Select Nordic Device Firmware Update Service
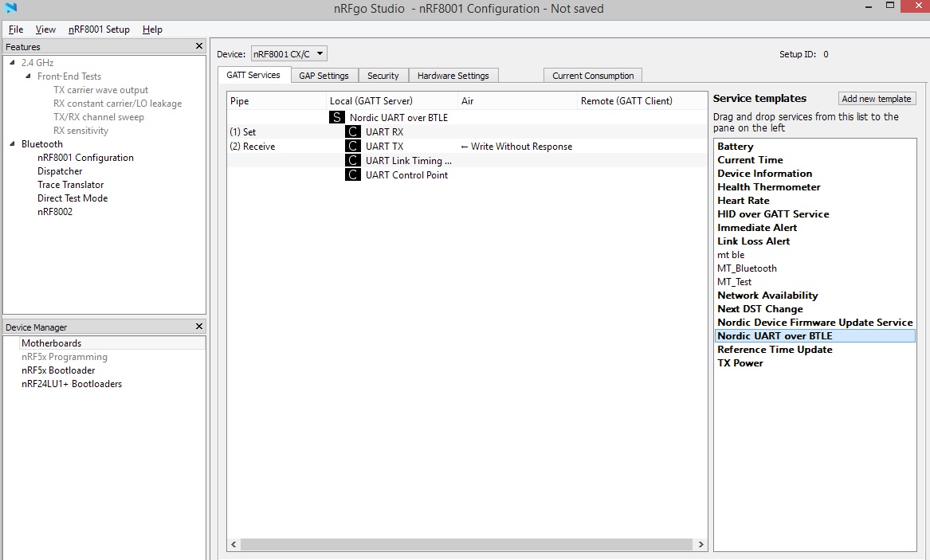 pos(815,323)
